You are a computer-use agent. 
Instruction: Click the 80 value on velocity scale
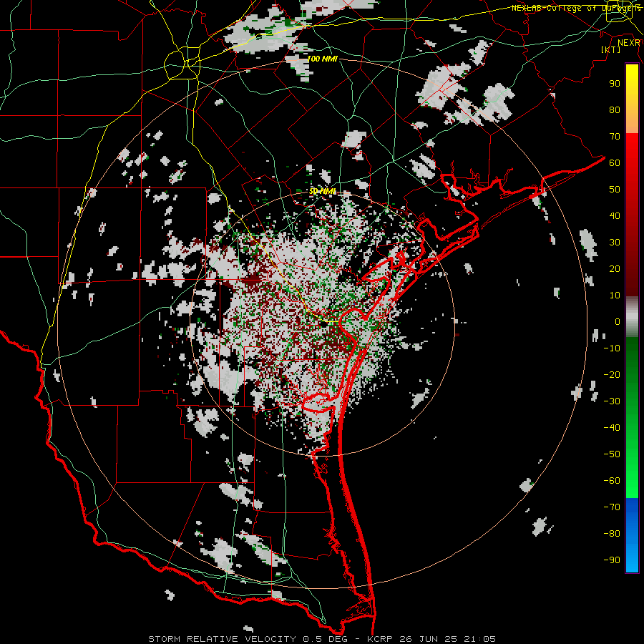click(615, 110)
